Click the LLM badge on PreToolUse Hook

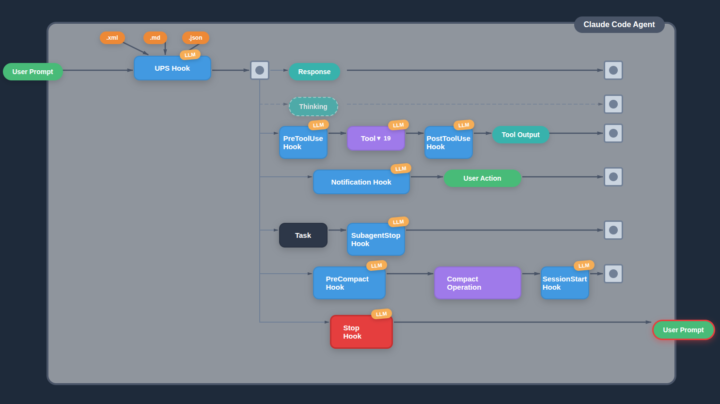318,125
